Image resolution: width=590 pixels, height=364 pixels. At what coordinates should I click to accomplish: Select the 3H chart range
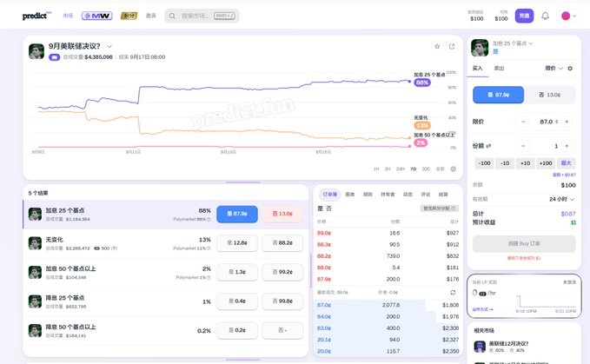pos(388,169)
